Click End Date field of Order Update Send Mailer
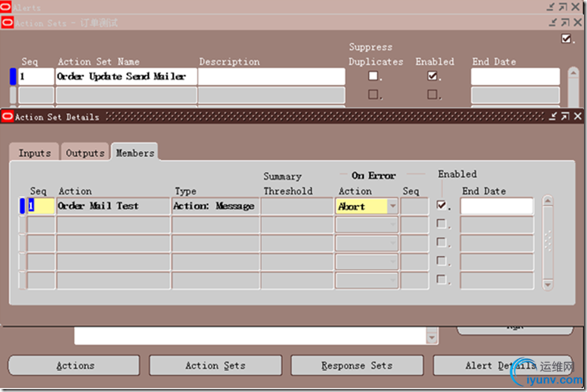This screenshot has width=587, height=392. coord(515,76)
